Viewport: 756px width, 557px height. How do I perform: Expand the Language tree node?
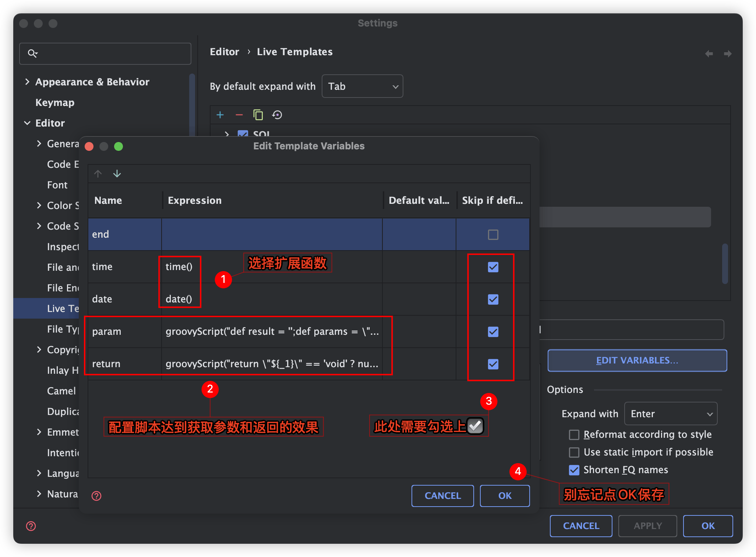(39, 473)
